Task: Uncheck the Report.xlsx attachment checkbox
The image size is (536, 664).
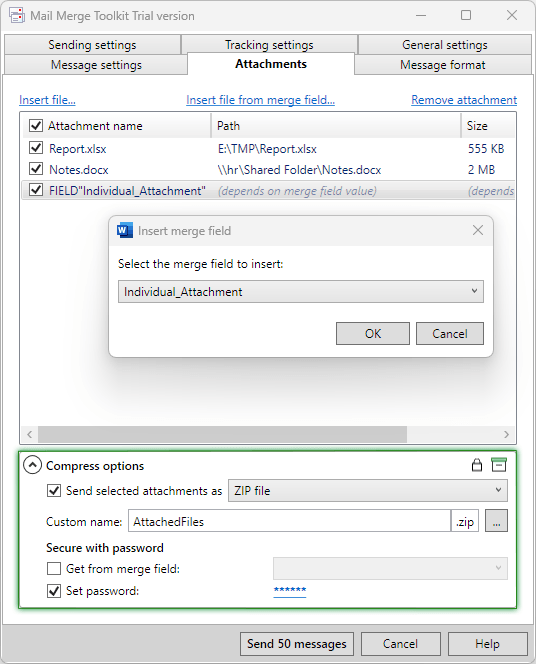Action: point(36,148)
